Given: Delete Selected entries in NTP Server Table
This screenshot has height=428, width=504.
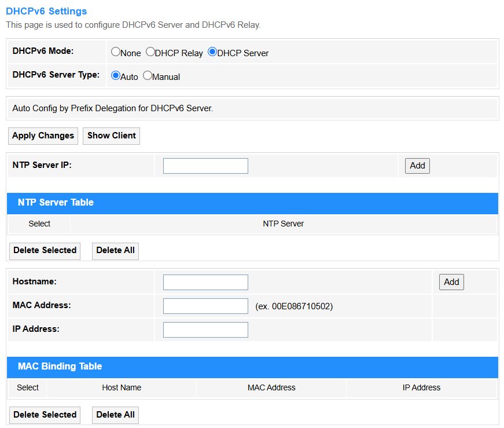Looking at the screenshot, I should point(45,251).
